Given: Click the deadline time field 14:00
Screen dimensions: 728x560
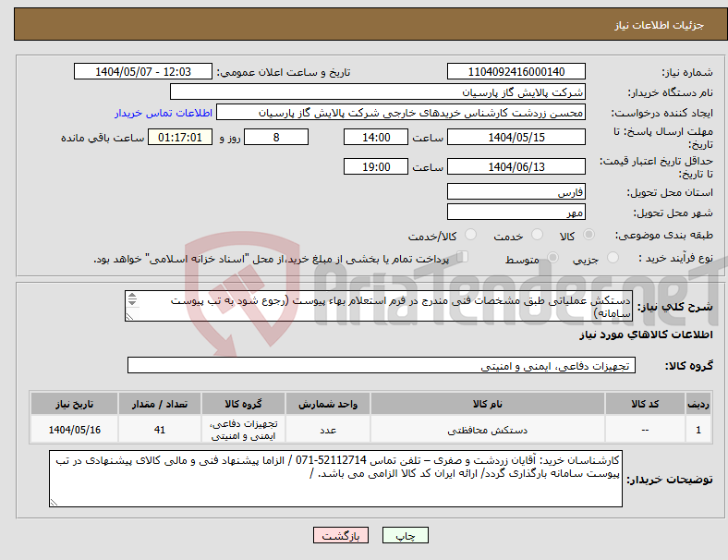Looking at the screenshot, I should coord(376,138).
